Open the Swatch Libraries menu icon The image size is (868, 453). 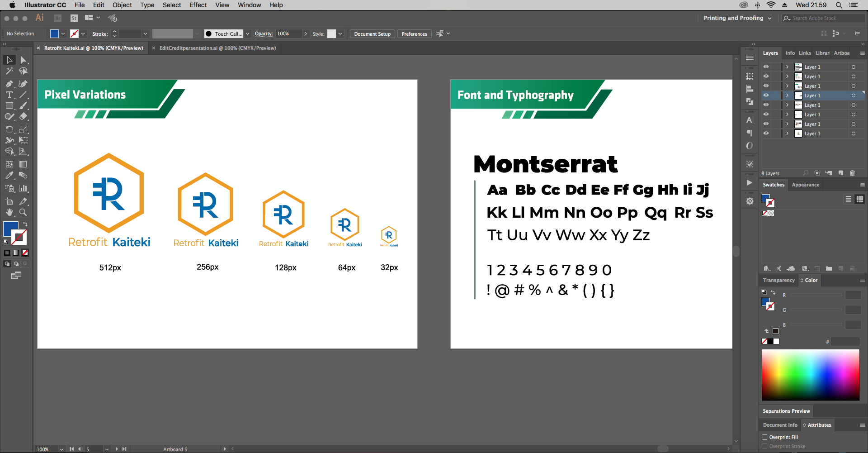(767, 268)
